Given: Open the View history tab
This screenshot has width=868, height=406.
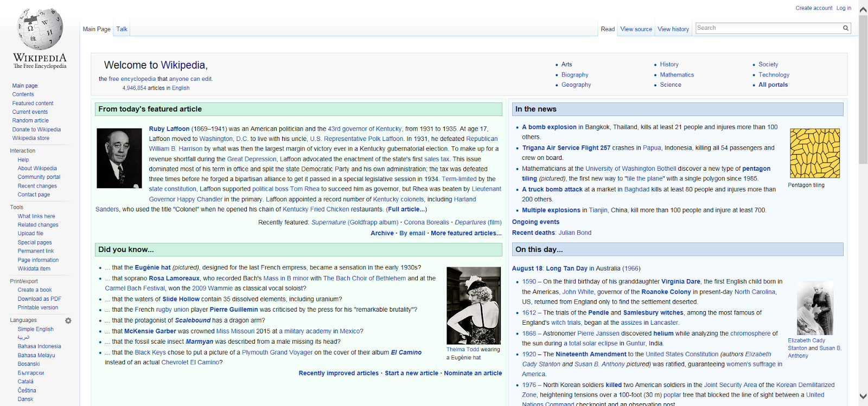Looking at the screenshot, I should point(673,29).
